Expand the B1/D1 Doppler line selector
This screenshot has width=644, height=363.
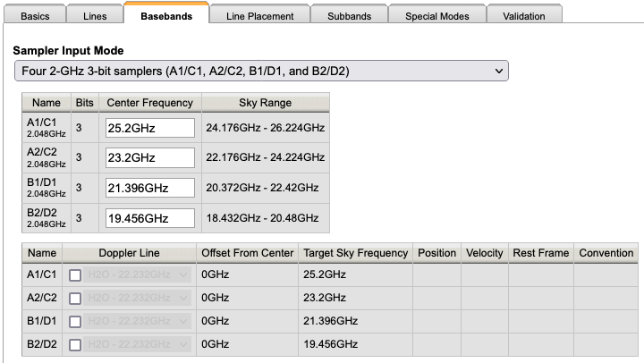(139, 322)
